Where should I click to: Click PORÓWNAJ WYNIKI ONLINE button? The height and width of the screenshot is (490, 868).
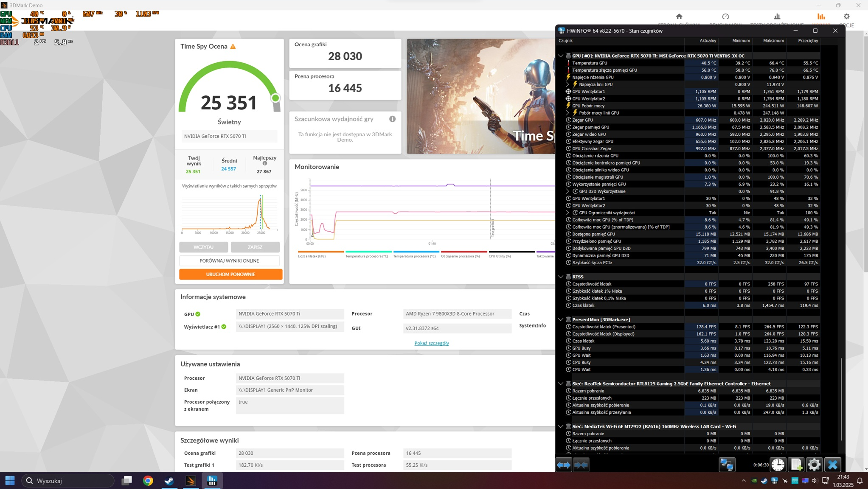[x=229, y=261]
